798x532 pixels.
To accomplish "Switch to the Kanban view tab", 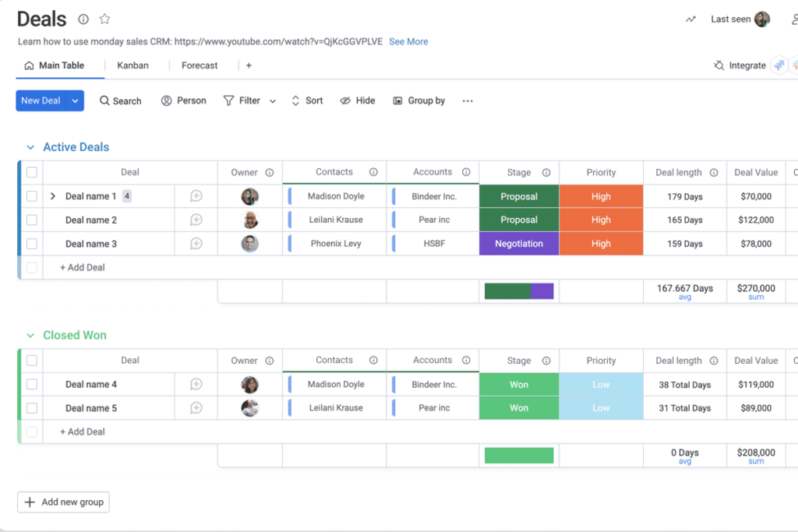I will (132, 65).
